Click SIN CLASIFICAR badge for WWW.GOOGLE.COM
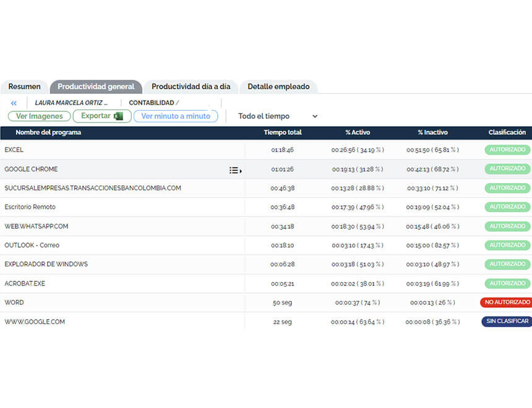The height and width of the screenshot is (408, 532). pyautogui.click(x=507, y=321)
